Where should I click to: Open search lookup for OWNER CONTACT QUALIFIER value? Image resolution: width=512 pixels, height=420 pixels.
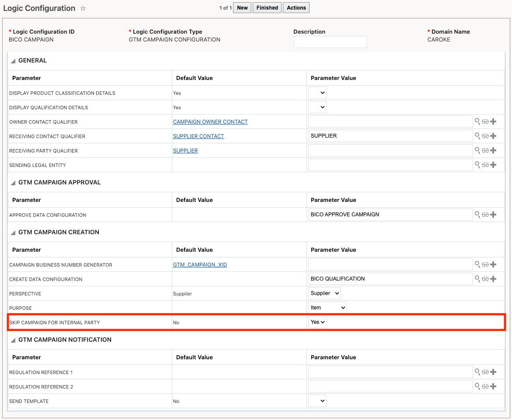[477, 121]
